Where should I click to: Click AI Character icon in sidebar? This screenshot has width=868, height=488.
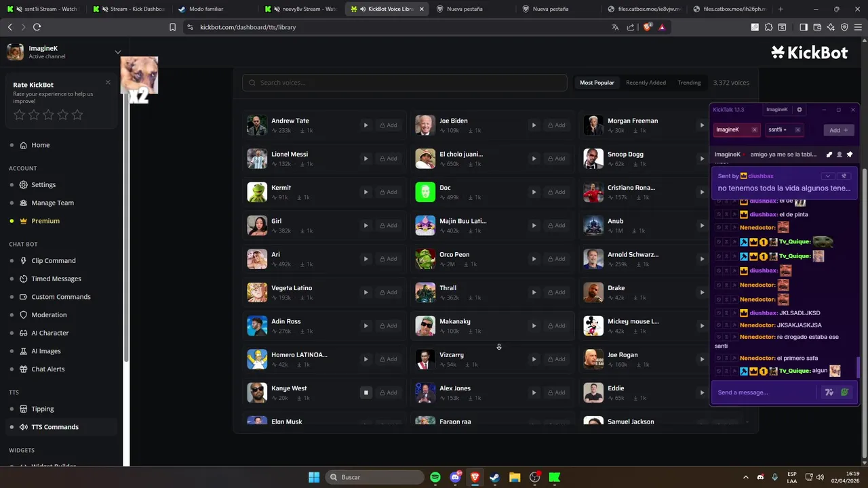click(x=24, y=333)
